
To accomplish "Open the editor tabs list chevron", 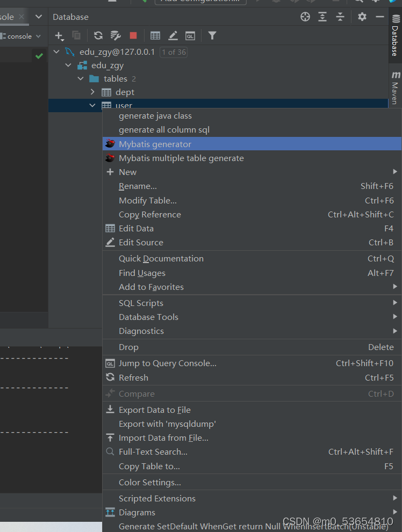I will (x=39, y=17).
